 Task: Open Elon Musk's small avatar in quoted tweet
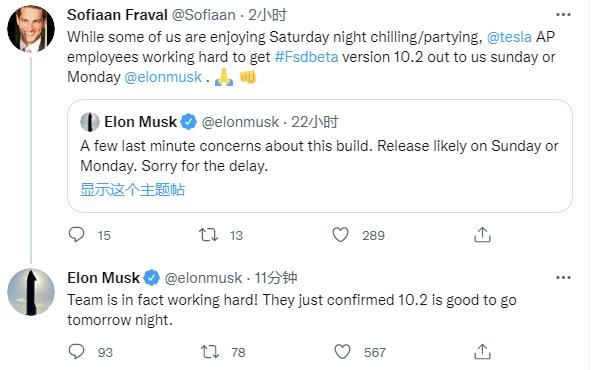point(90,122)
